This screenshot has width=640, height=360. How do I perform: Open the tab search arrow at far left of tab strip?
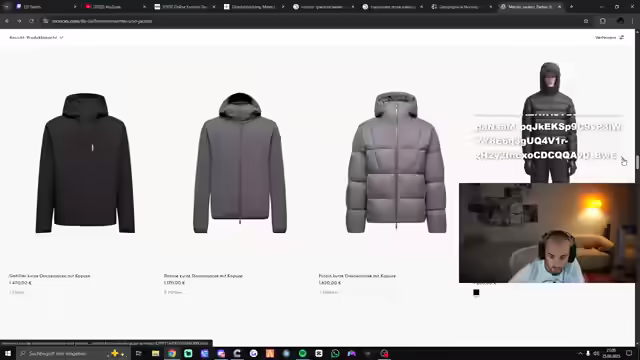[x=6, y=7]
